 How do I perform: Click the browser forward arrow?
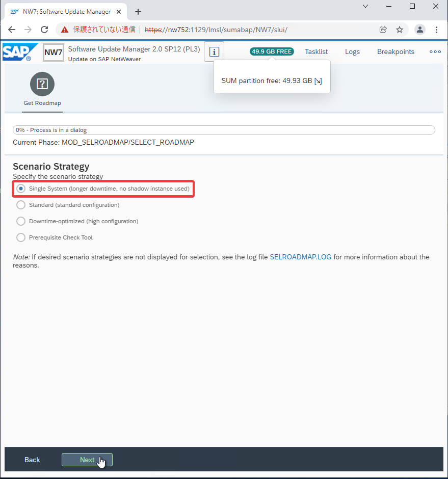(x=28, y=30)
